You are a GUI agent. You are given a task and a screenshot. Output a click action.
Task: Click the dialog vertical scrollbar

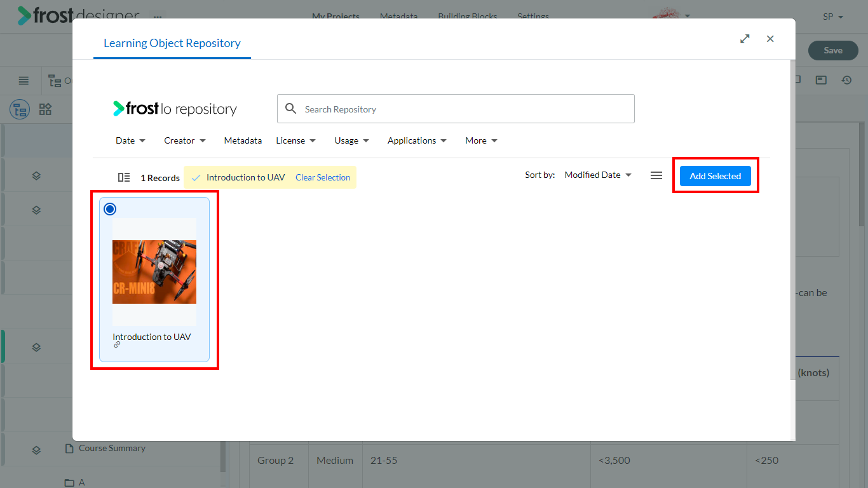tap(792, 219)
